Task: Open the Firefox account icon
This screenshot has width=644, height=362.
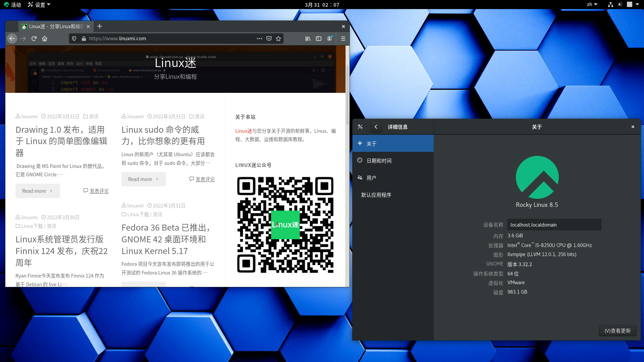Action: (329, 39)
